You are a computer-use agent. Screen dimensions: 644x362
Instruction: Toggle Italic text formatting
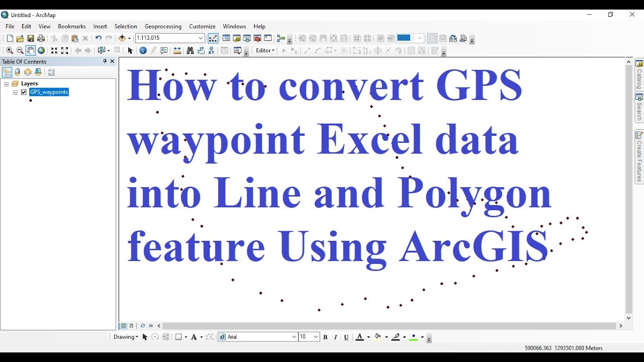coord(336,337)
